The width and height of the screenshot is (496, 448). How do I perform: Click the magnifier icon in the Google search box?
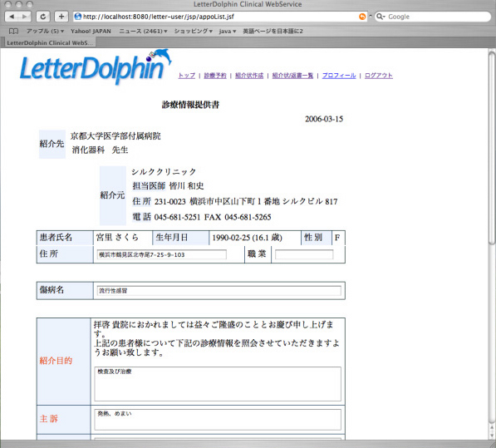point(381,17)
